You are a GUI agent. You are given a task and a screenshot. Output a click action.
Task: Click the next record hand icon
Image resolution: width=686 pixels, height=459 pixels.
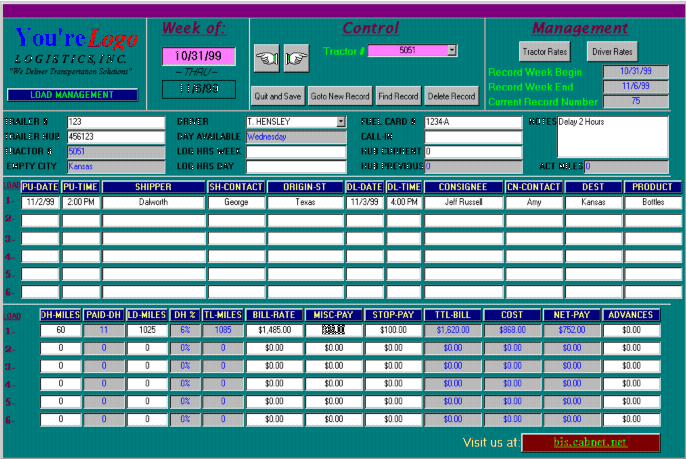[x=295, y=59]
